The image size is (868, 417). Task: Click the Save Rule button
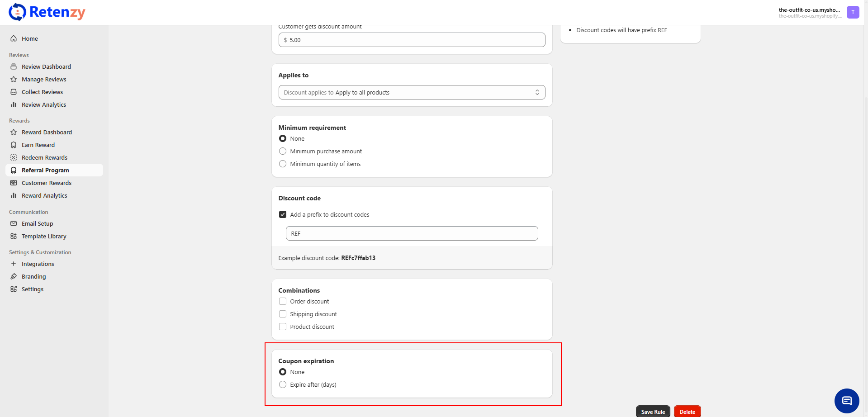coord(653,412)
